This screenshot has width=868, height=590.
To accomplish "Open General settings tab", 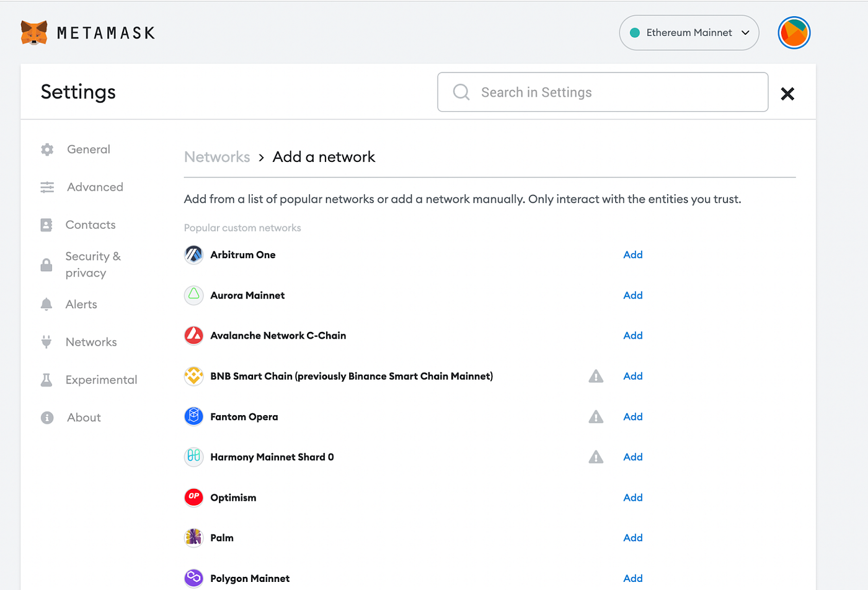I will (x=89, y=150).
